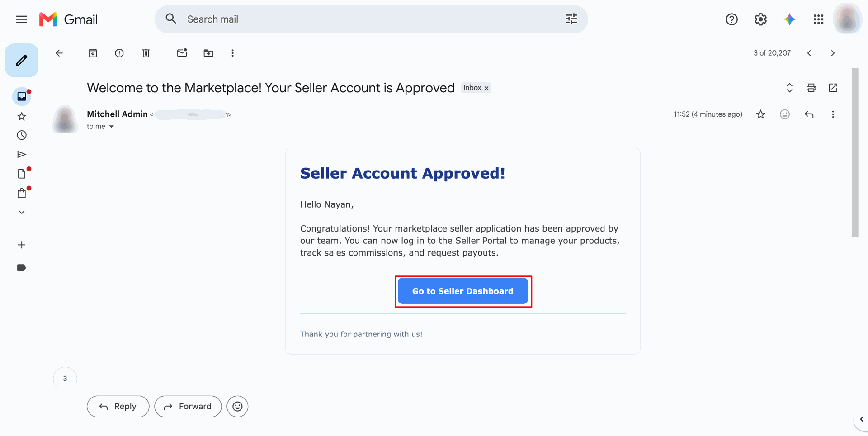Image resolution: width=868 pixels, height=436 pixels.
Task: Go to newer email arrow
Action: 809,53
